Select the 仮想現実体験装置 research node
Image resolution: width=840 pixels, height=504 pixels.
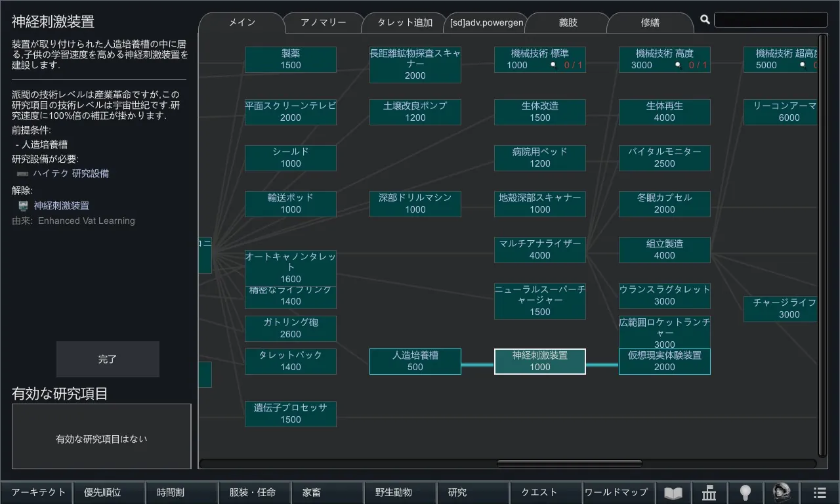664,362
